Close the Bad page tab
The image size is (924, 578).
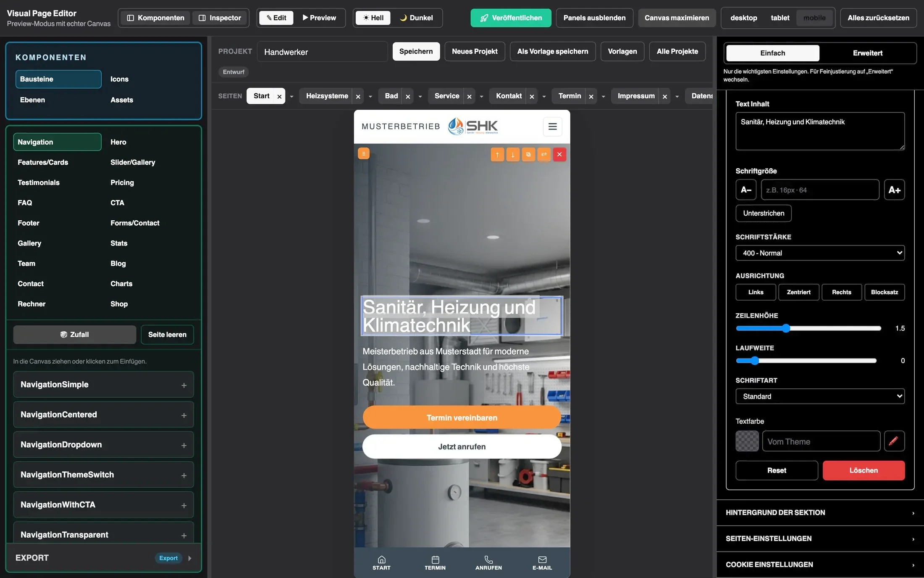click(408, 96)
